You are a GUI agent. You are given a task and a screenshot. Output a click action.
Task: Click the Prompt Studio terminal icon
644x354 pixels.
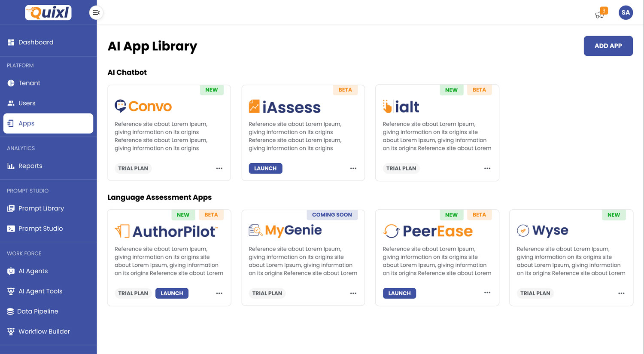click(11, 229)
